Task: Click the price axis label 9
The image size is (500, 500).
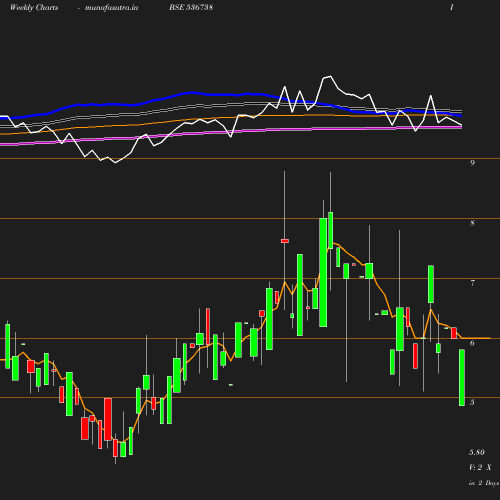Action: [472, 163]
